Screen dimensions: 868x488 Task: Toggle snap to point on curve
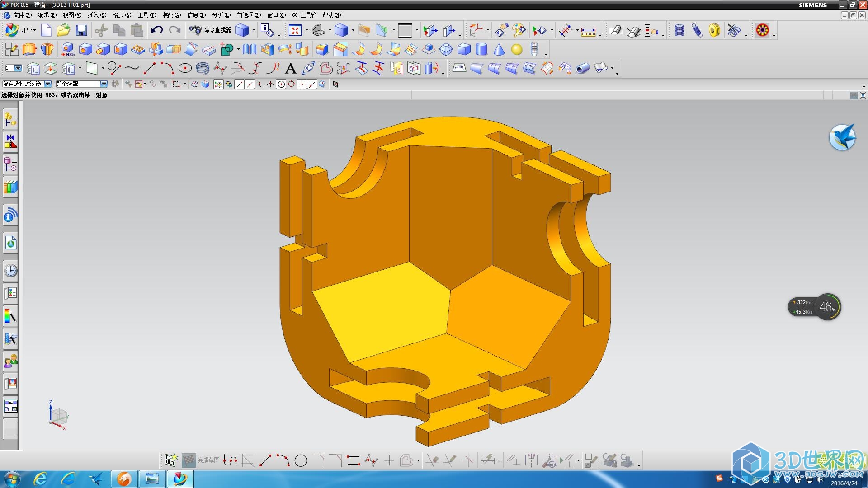pos(312,84)
